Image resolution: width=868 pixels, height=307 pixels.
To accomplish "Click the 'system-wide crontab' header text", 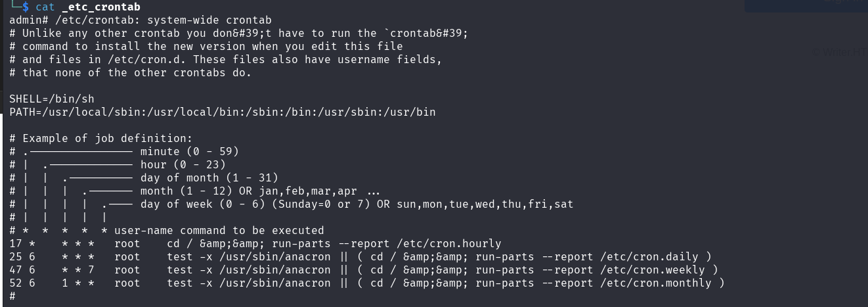I will point(209,20).
